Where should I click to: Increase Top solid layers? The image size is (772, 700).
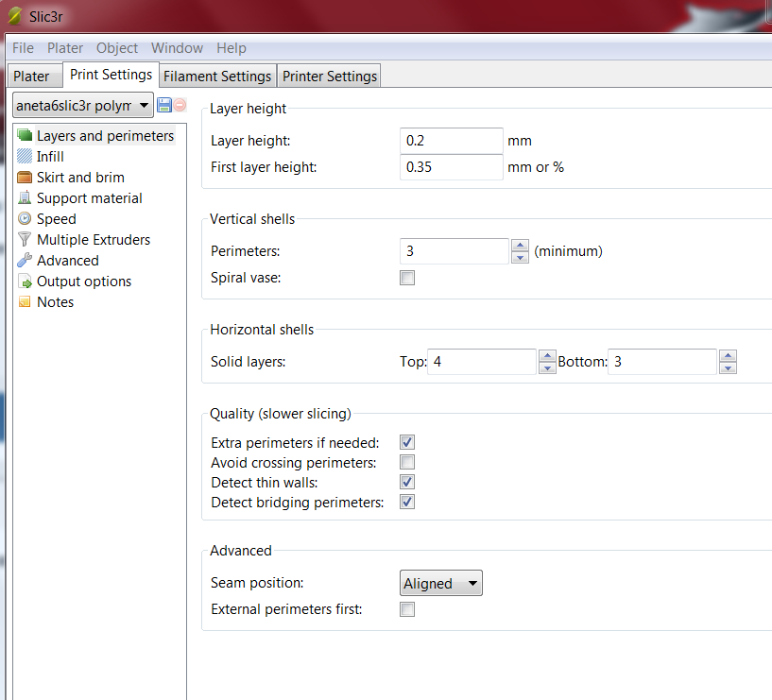(x=547, y=355)
